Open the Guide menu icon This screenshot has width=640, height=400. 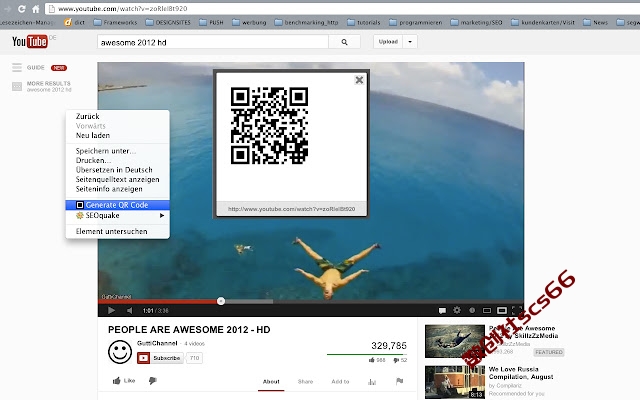[x=17, y=67]
